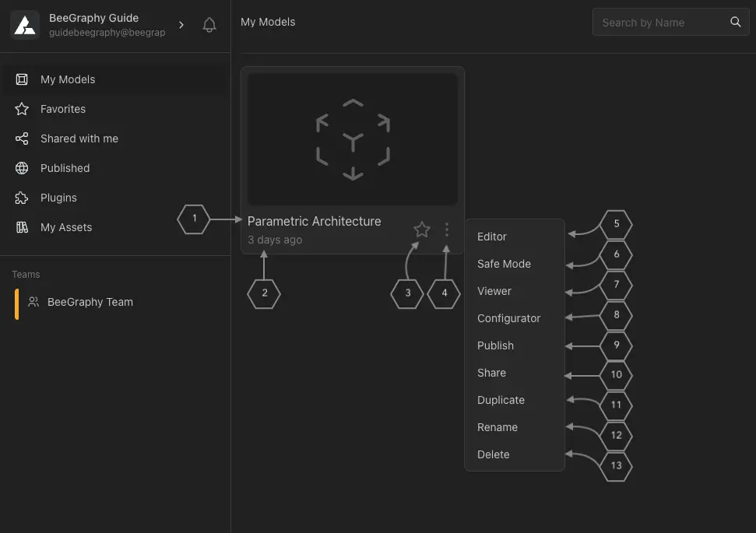
Task: Click Duplicate in the model menu
Action: [501, 400]
